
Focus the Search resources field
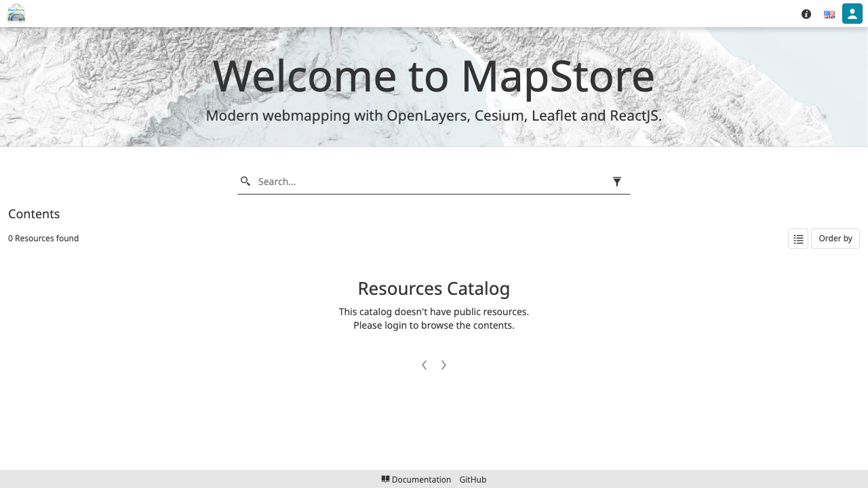(x=430, y=182)
